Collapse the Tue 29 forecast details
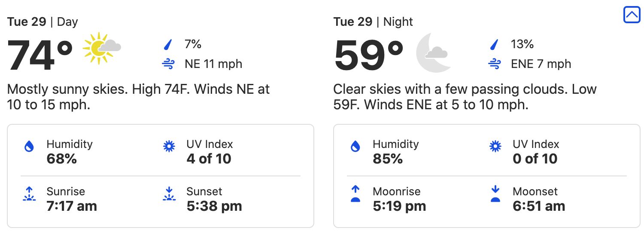Image resolution: width=644 pixels, height=234 pixels. click(632, 15)
